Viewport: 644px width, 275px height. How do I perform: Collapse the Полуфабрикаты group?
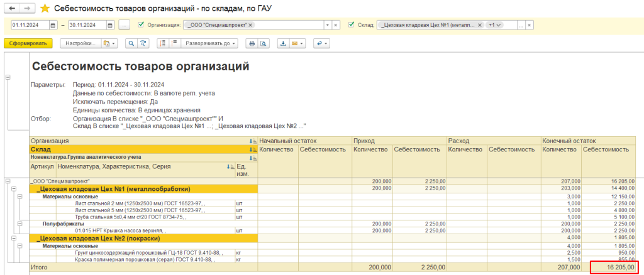[x=19, y=224]
